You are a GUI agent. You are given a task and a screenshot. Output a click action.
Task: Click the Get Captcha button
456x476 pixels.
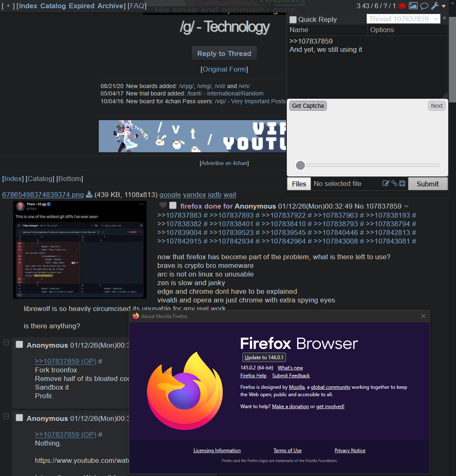pyautogui.click(x=308, y=106)
